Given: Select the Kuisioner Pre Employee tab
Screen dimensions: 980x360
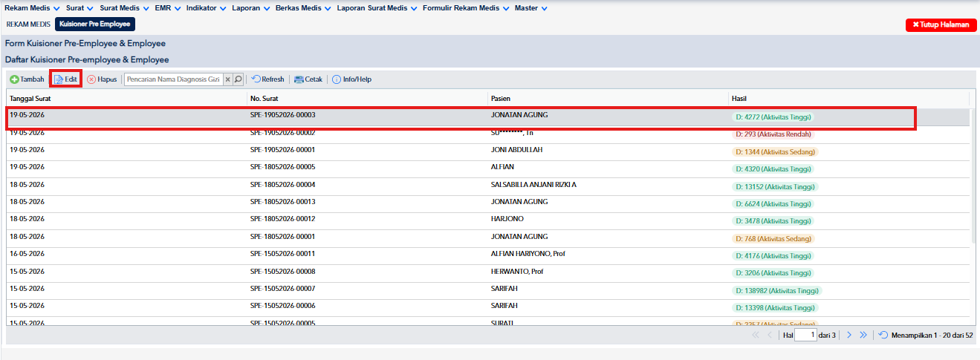Looking at the screenshot, I should tap(95, 24).
